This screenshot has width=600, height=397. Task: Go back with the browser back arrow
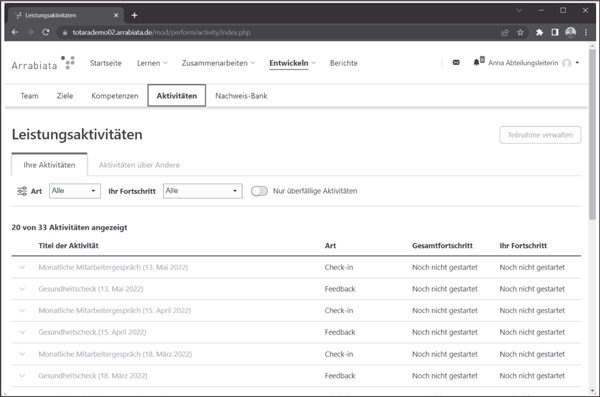tap(15, 32)
